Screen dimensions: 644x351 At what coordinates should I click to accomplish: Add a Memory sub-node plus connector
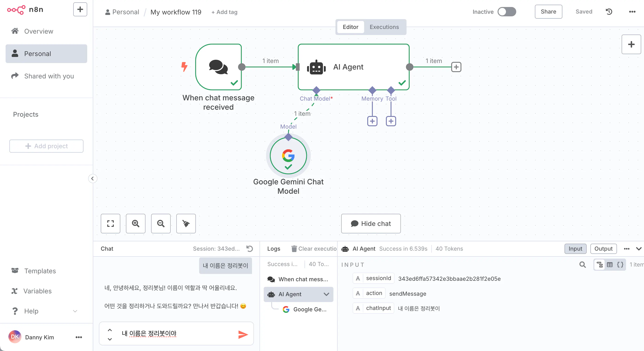372,121
